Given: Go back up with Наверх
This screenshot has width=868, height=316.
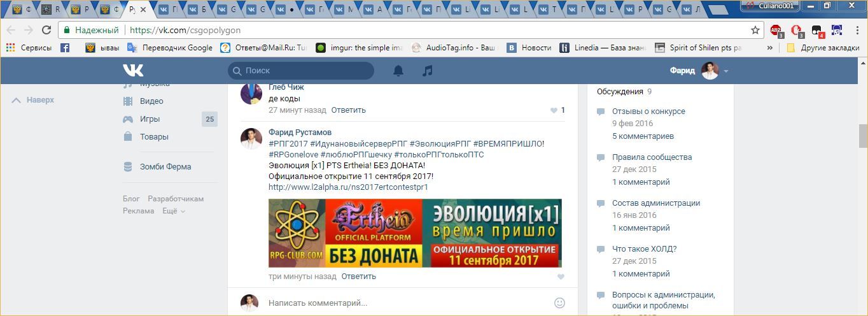Looking at the screenshot, I should tap(33, 100).
